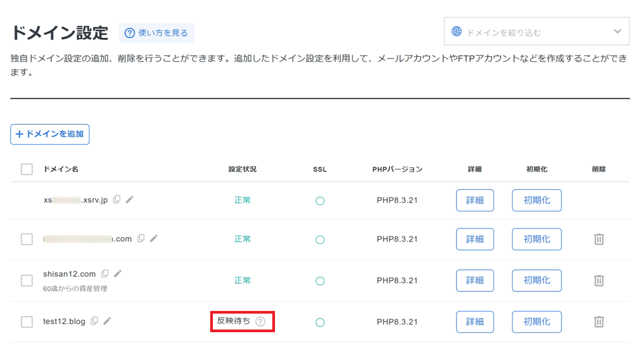Click the SSL circle status for test12.blog
Screen dimensions: 637x364
[x=320, y=322]
